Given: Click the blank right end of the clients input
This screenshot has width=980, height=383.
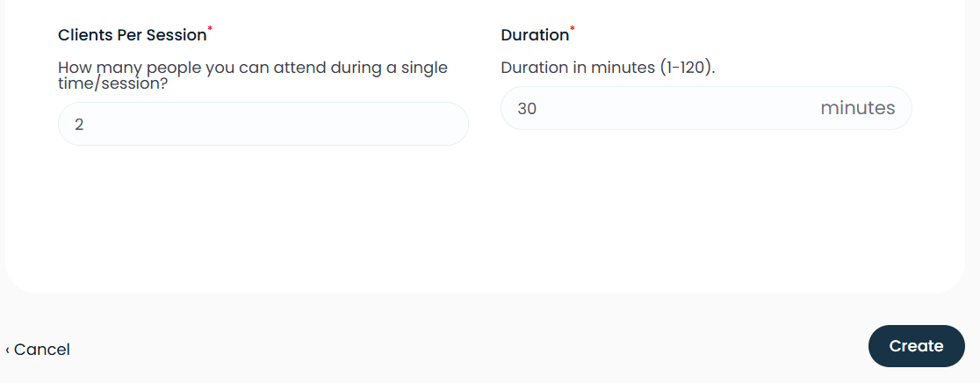Looking at the screenshot, I should pyautogui.click(x=407, y=125).
